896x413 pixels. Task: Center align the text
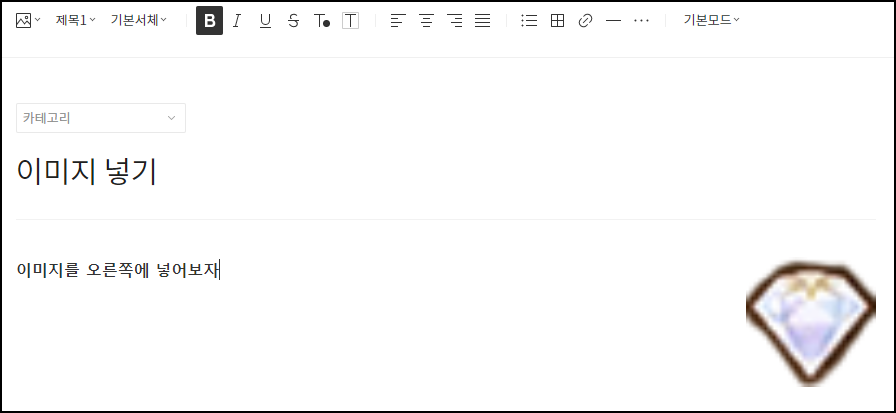tap(426, 21)
